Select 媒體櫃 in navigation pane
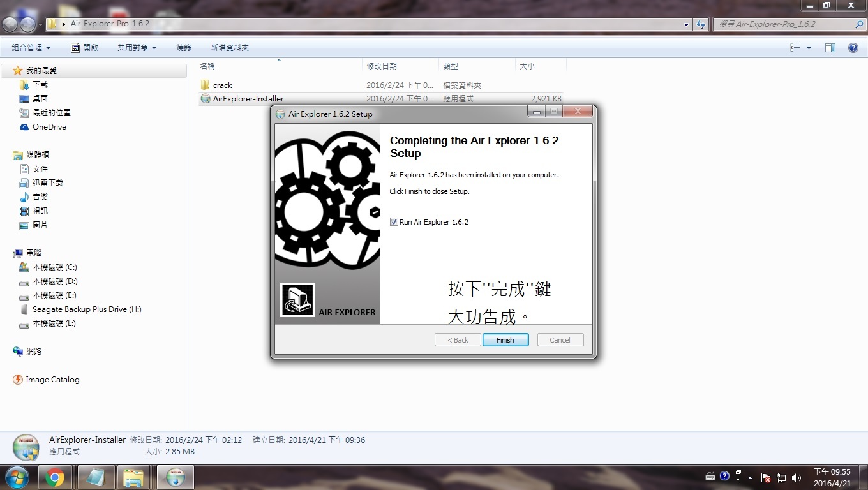 tap(37, 155)
